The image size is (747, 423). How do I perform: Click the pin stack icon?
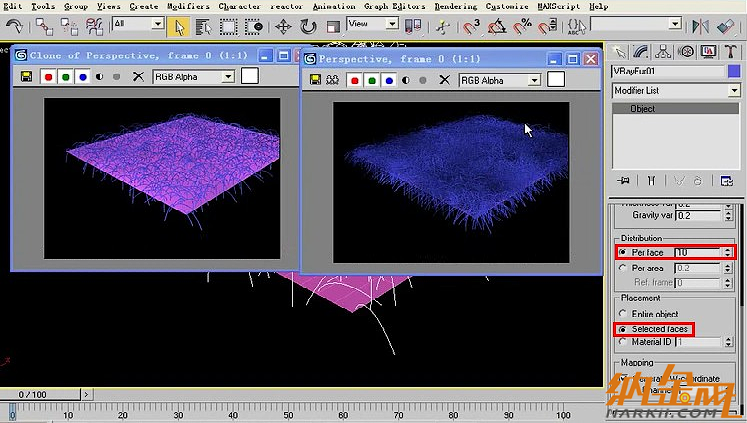coord(624,181)
